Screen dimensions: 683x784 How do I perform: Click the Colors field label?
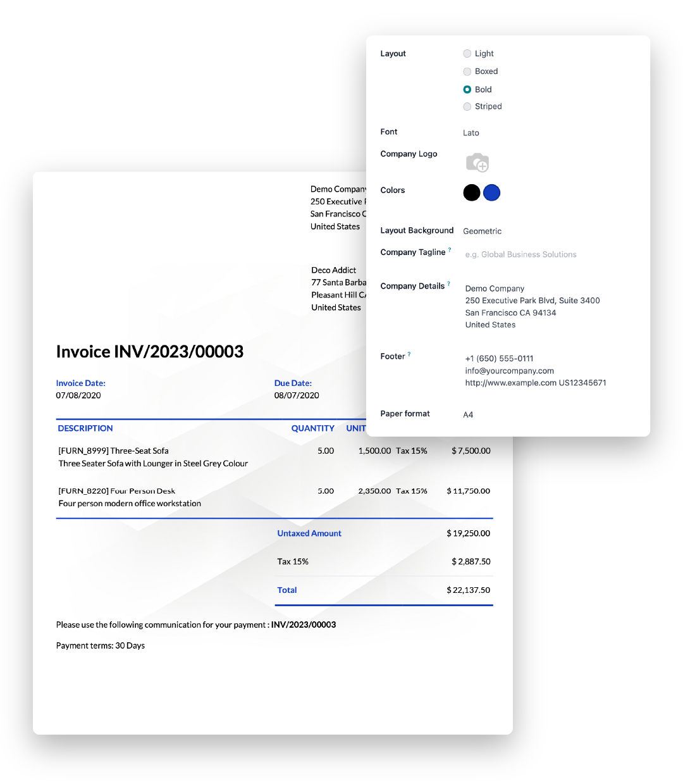[393, 190]
